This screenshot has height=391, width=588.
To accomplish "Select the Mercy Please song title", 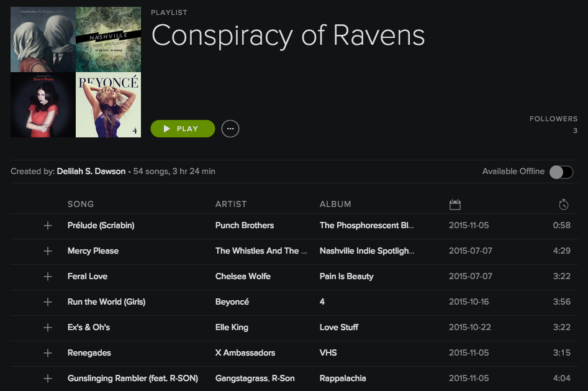I will (93, 251).
